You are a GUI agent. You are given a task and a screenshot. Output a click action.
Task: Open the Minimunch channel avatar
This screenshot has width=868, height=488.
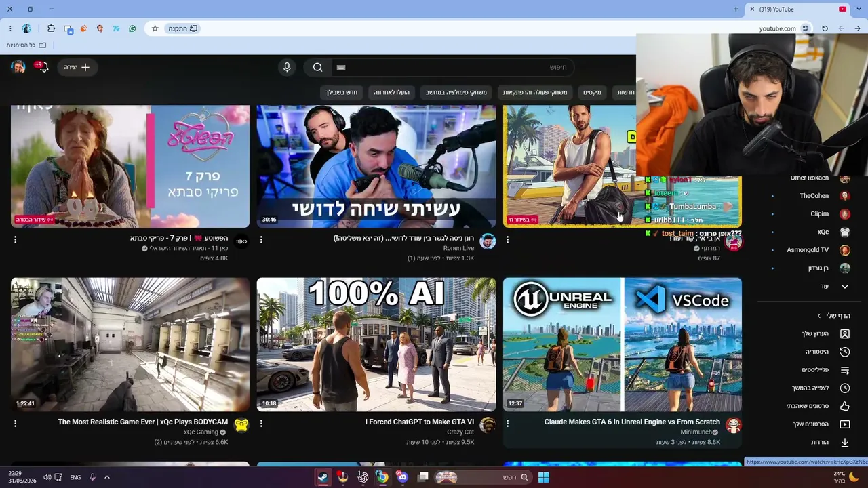click(733, 425)
